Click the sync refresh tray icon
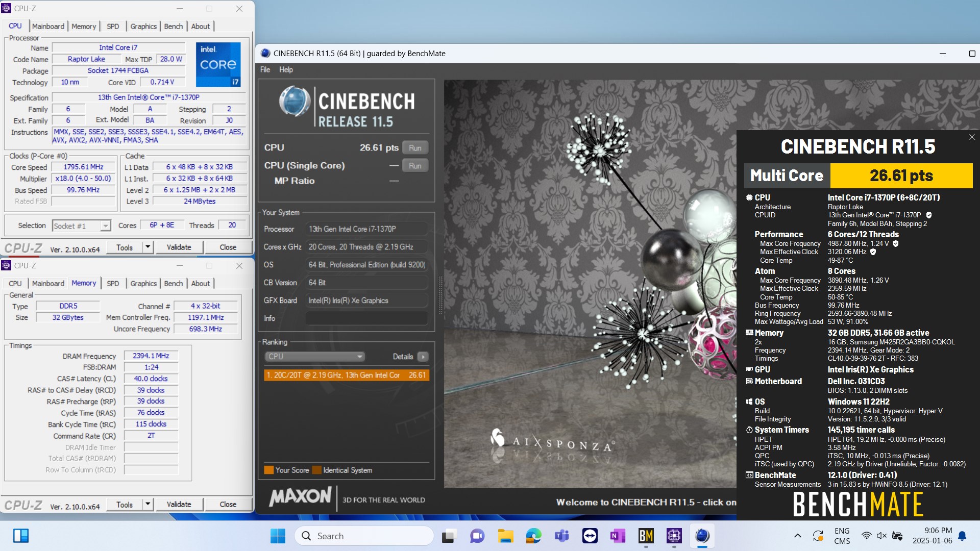The width and height of the screenshot is (980, 551). click(x=818, y=536)
